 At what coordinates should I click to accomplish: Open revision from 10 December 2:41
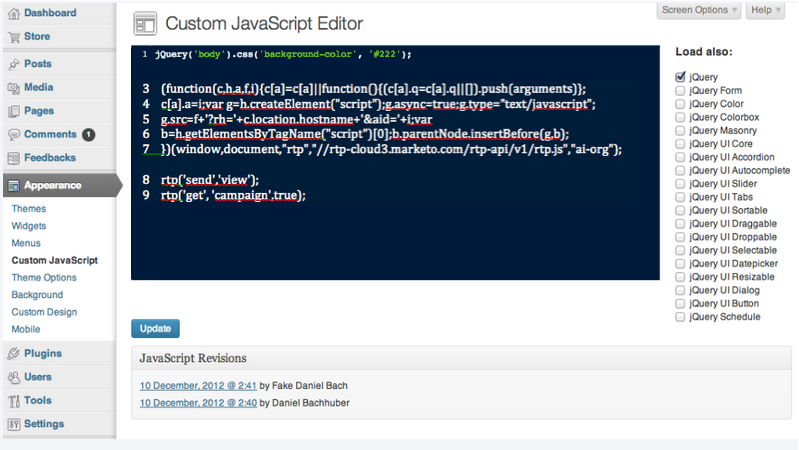[x=198, y=386]
